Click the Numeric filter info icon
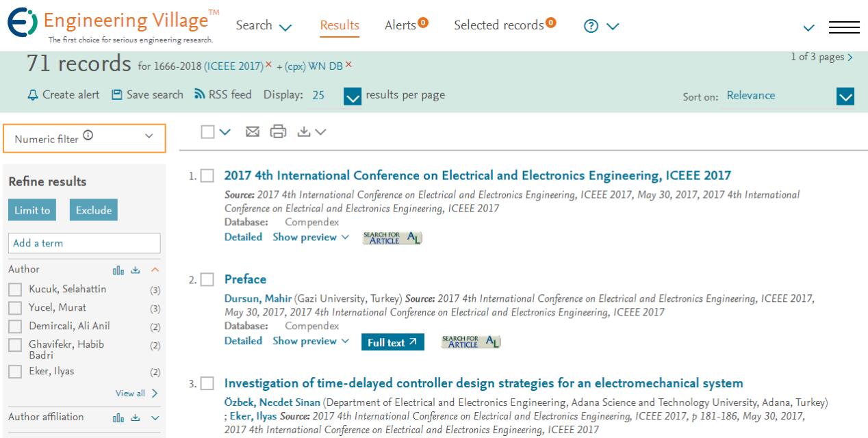Screen dimensions: 868x438 click(x=88, y=137)
